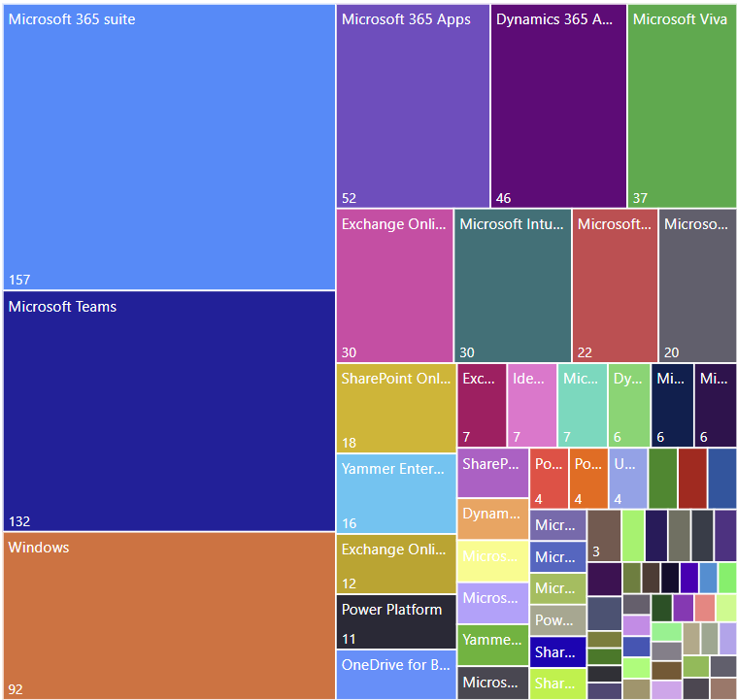Select the olive green Micr... tile
This screenshot has height=700, width=737.
[x=558, y=588]
